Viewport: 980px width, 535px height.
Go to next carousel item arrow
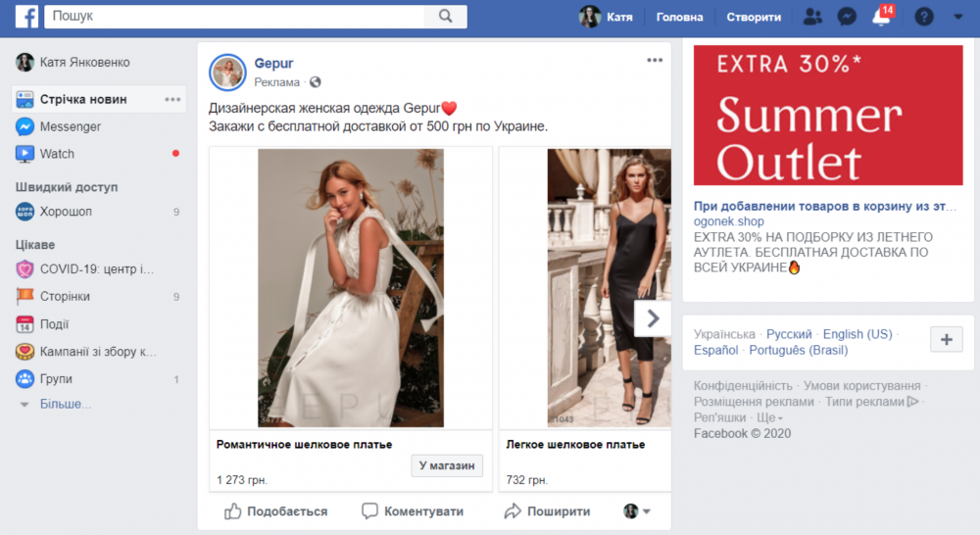tap(653, 318)
